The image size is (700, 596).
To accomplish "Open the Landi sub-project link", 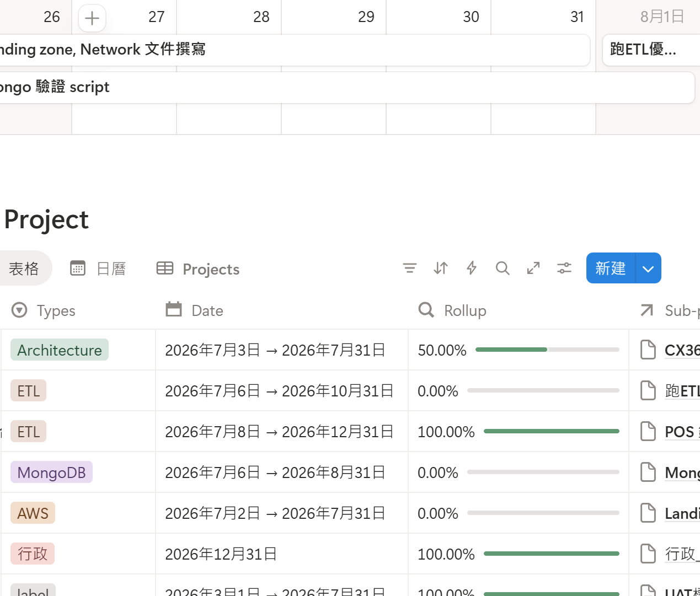I will [x=682, y=513].
